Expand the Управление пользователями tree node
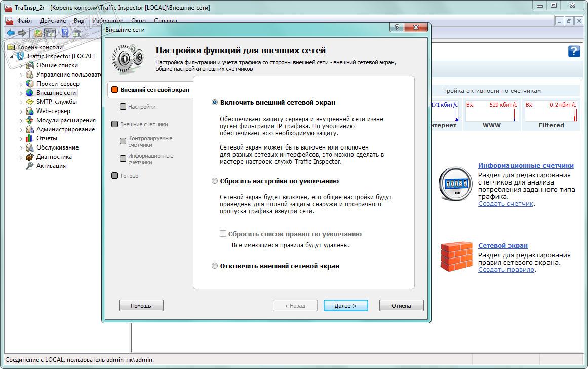588x369 pixels. [x=21, y=75]
